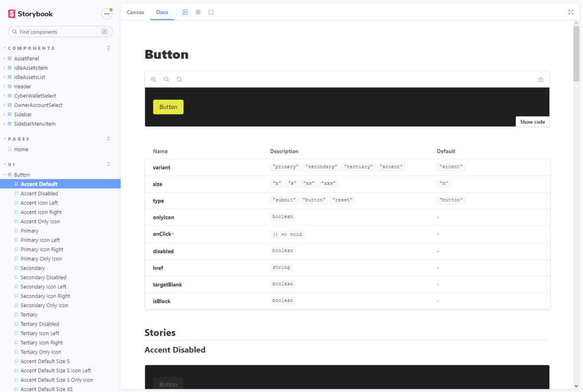Click the Storybook logo

pyautogui.click(x=30, y=14)
